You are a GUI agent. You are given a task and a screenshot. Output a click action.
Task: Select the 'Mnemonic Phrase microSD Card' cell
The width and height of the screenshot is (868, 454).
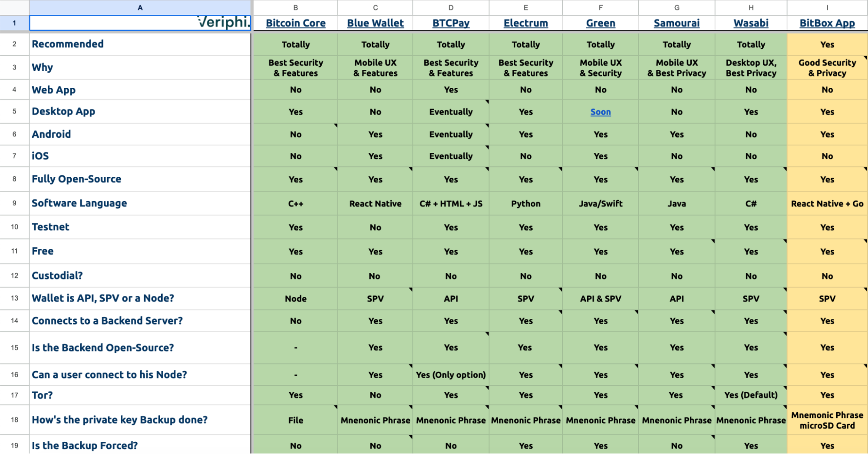pos(827,420)
